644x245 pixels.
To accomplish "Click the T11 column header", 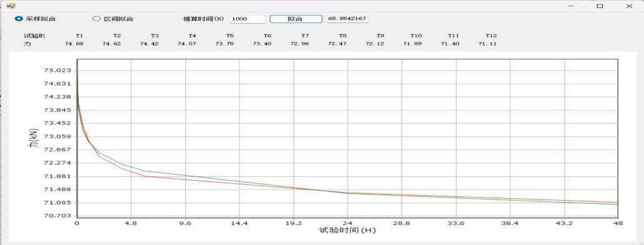I will pyautogui.click(x=453, y=36).
